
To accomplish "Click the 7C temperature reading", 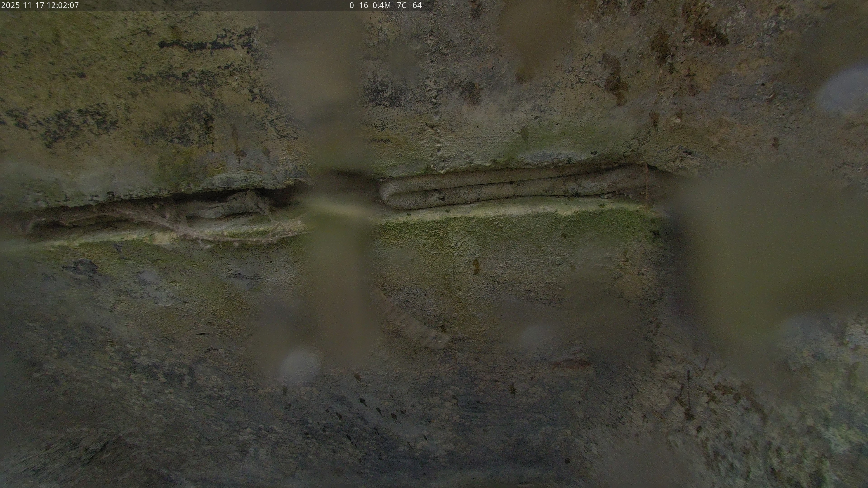I will 402,5.
